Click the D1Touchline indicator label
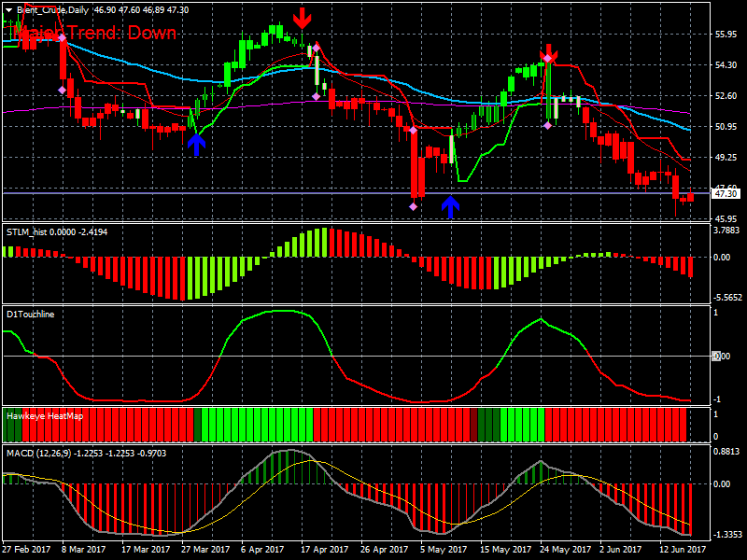This screenshot has height=560, width=747. click(30, 315)
